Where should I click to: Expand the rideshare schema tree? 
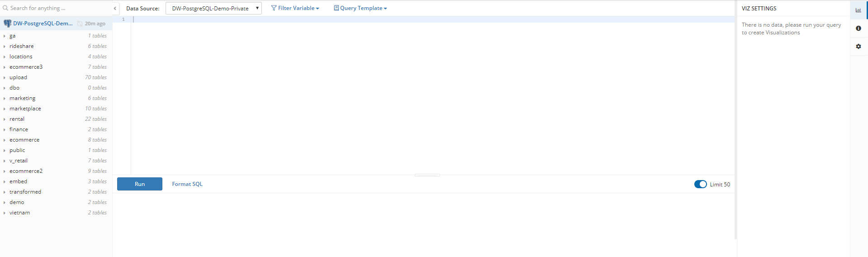5,46
